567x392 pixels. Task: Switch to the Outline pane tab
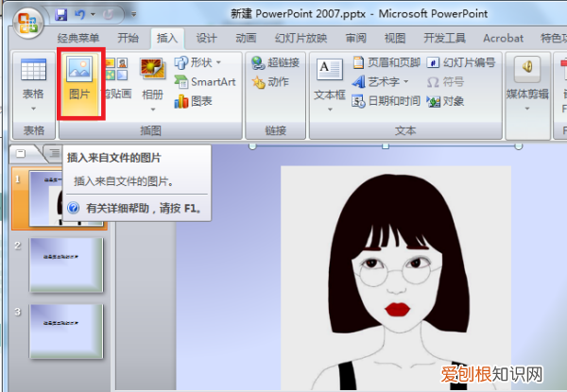tap(54, 154)
